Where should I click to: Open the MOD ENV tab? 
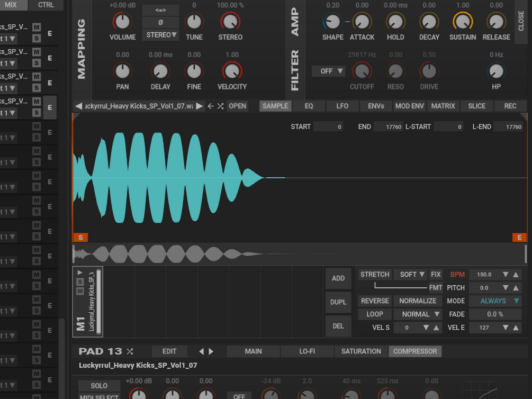click(x=410, y=106)
